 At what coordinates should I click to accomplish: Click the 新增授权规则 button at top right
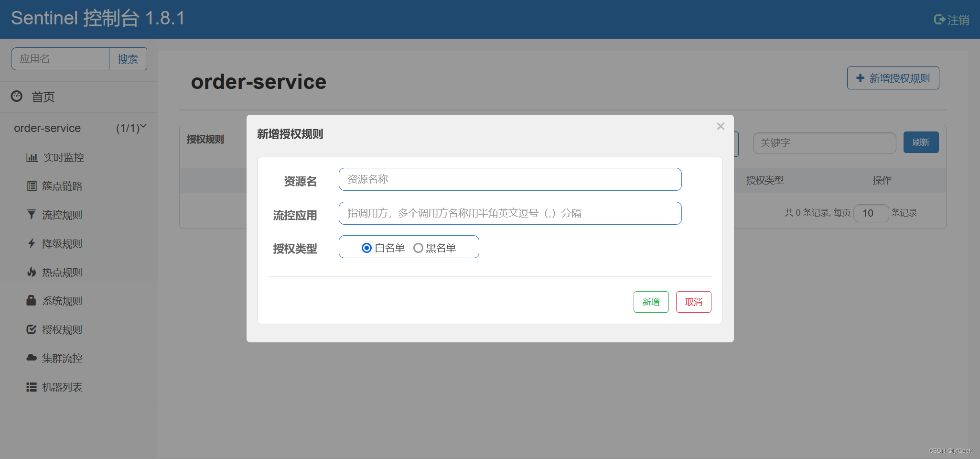(893, 78)
